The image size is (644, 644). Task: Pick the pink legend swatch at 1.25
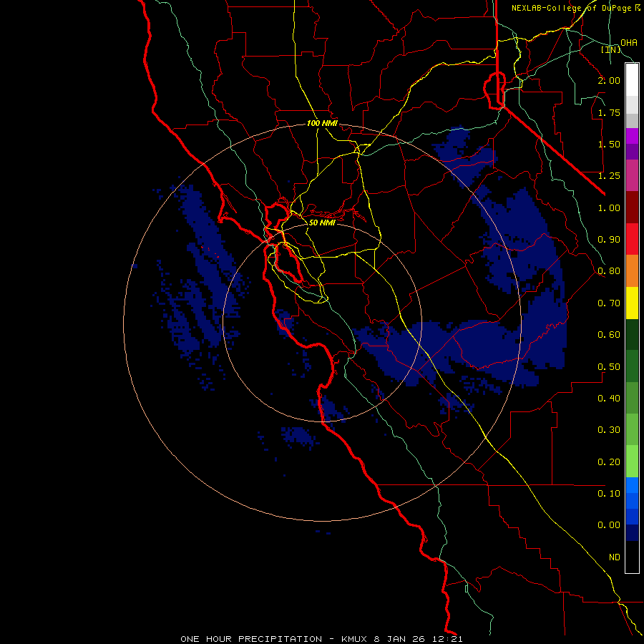tap(632, 175)
